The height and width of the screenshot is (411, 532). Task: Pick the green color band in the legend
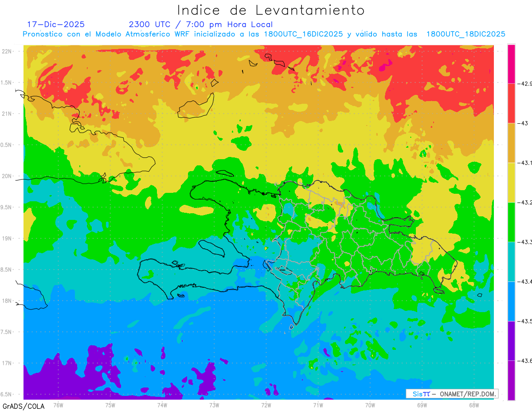coord(511,222)
